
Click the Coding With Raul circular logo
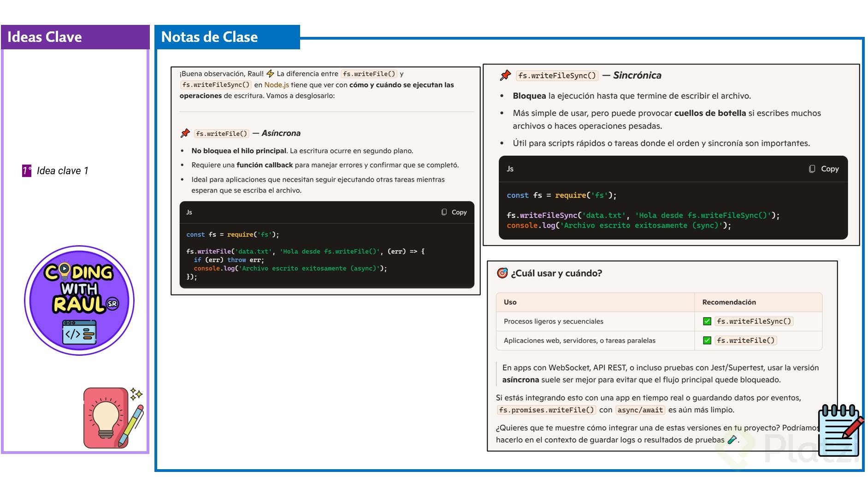point(79,300)
